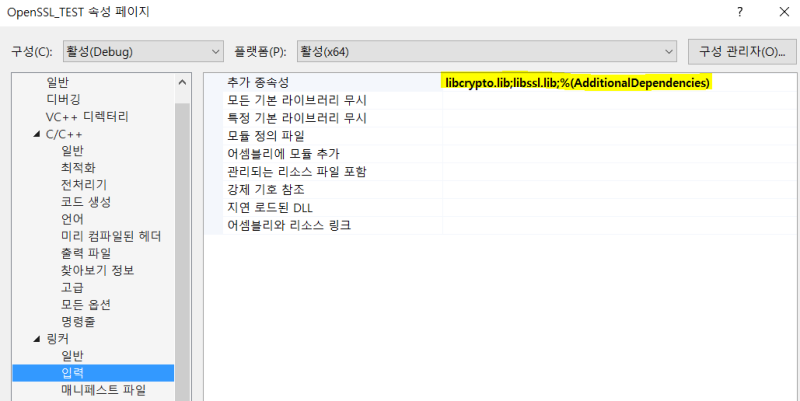Select 디버깅 in the tree
This screenshot has width=800, height=401.
point(63,99)
